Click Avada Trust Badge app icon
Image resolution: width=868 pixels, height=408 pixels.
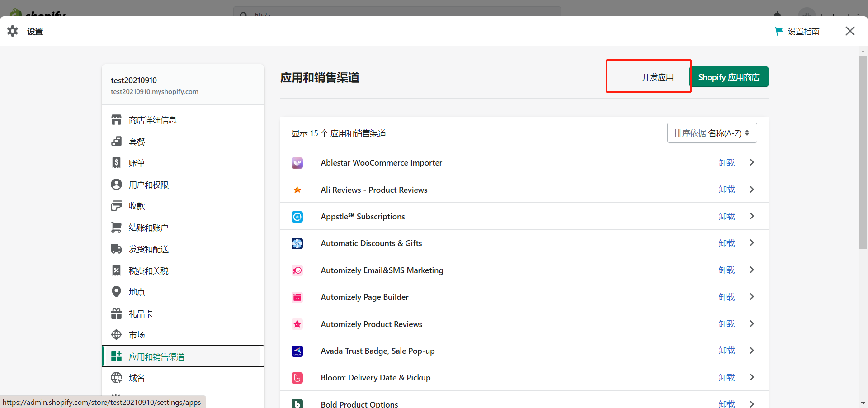click(x=297, y=351)
